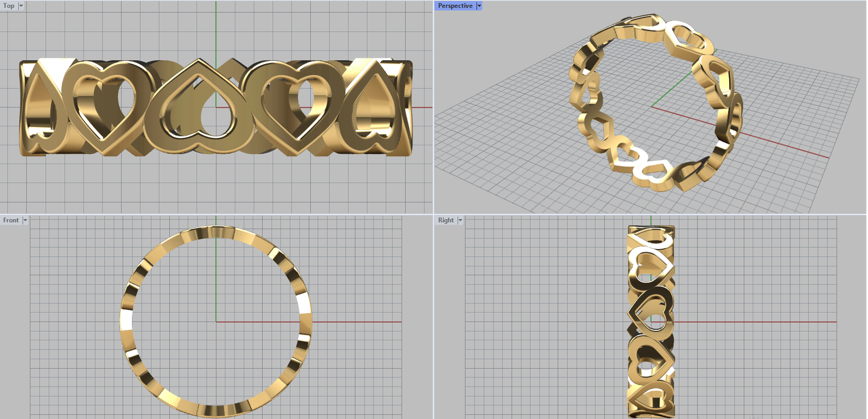
Task: Click the red axis line in Right viewport
Action: coord(759,322)
